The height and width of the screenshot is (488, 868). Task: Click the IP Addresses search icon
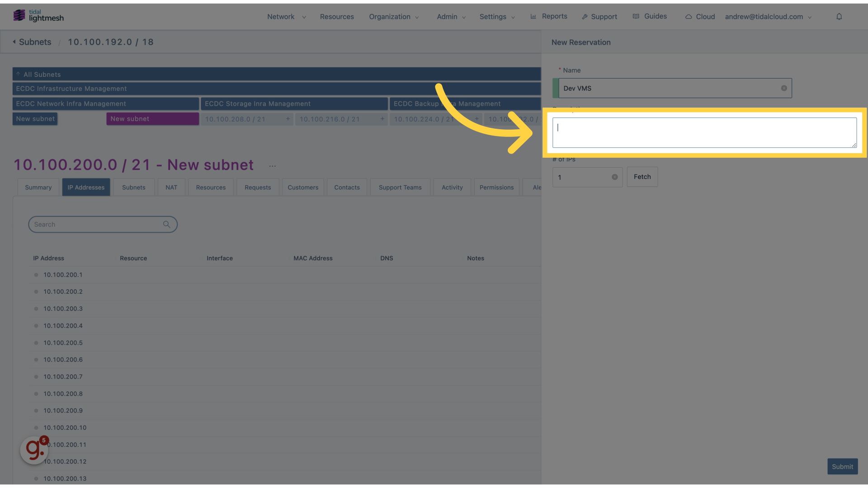pos(167,224)
